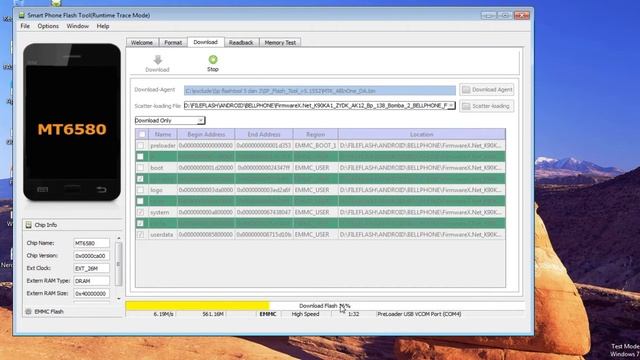This screenshot has height=360, width=640.
Task: Open the Options menu
Action: (x=48, y=26)
